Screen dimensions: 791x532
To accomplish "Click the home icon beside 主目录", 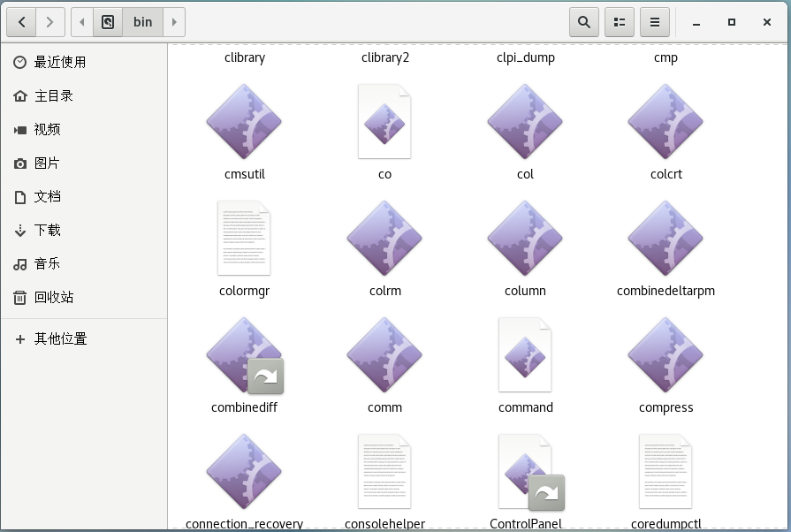I will 19,95.
